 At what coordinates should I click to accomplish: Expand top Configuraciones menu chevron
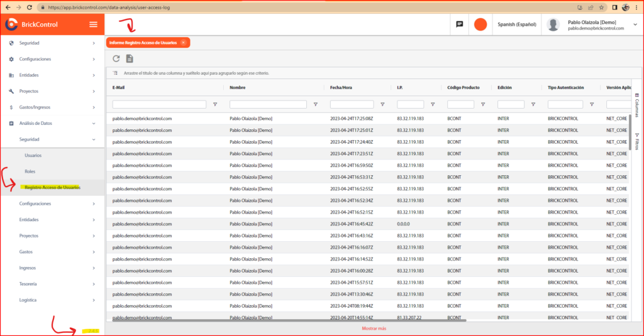tap(94, 59)
